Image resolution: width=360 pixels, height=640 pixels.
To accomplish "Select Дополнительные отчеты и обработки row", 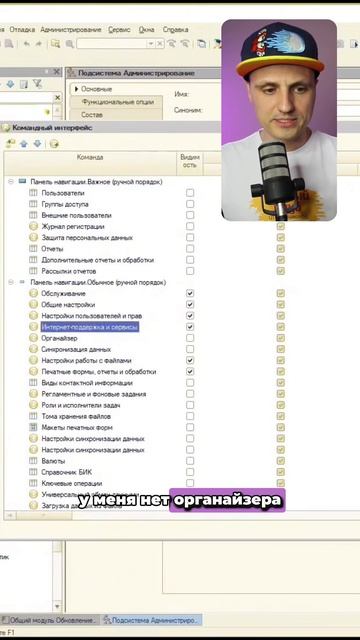I will click(98, 260).
